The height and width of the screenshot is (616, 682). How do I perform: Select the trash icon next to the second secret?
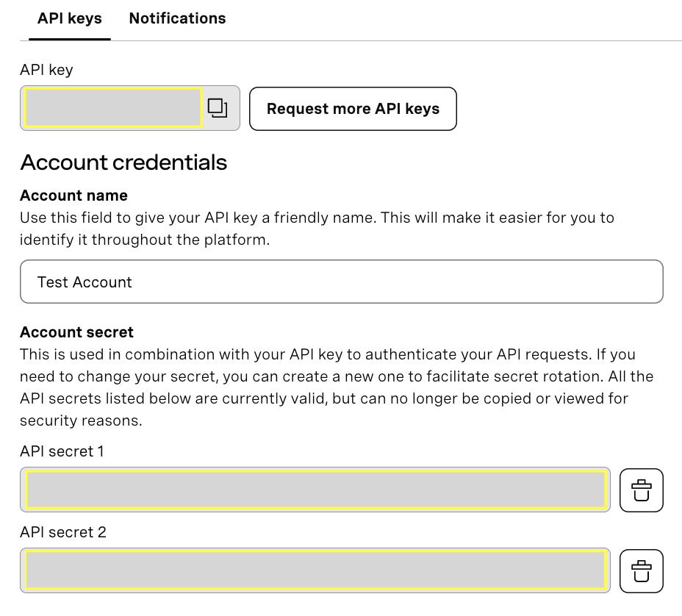641,570
